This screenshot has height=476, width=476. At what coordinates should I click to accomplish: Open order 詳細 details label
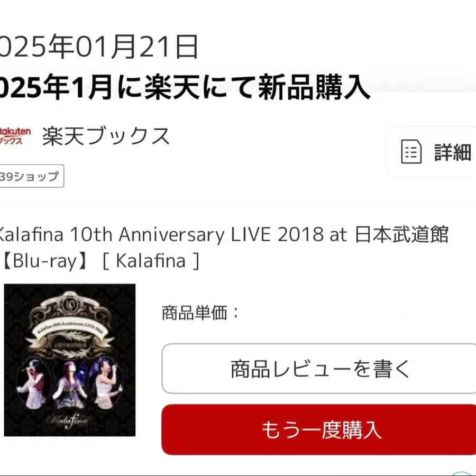coord(453,152)
